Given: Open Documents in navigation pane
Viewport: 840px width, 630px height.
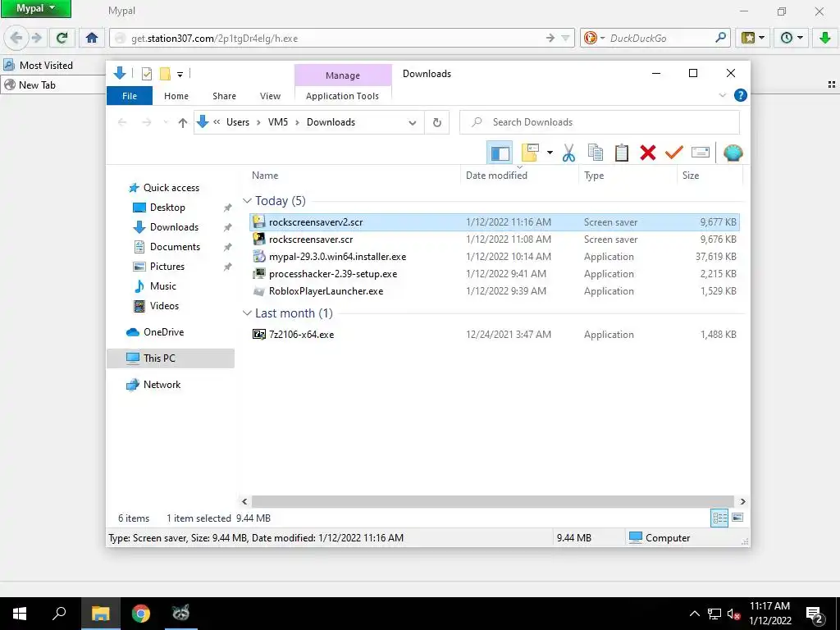Looking at the screenshot, I should (x=175, y=247).
